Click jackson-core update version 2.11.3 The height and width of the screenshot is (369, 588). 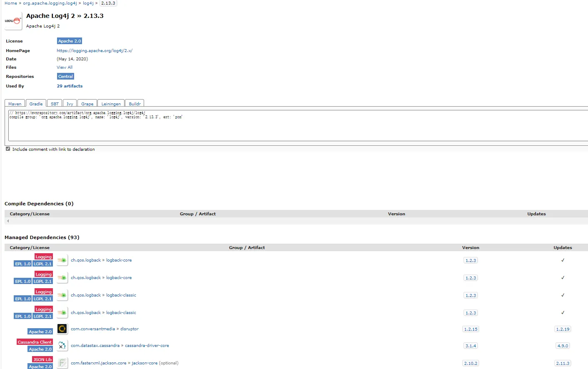563,363
